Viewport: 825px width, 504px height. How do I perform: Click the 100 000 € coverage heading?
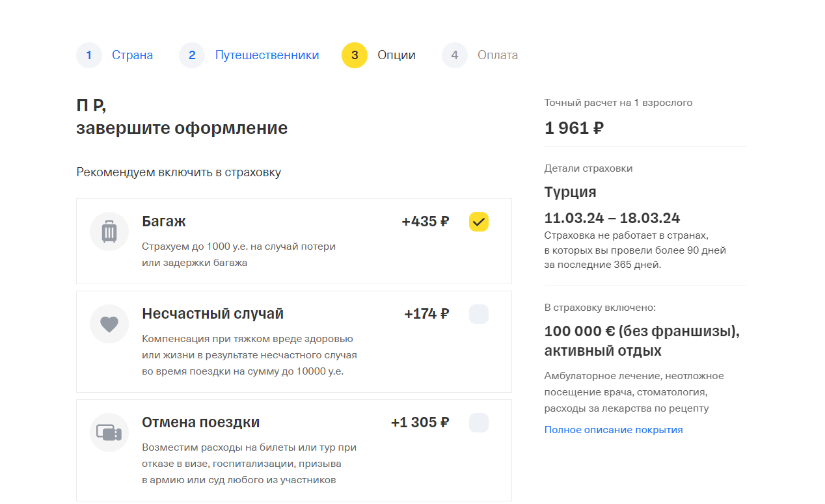(x=642, y=341)
